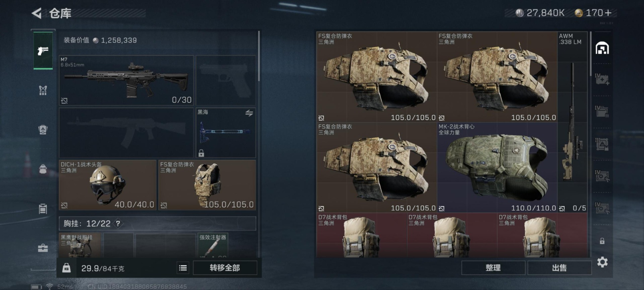The height and width of the screenshot is (290, 644).
Task: Click the 出售 sell button
Action: [559, 268]
